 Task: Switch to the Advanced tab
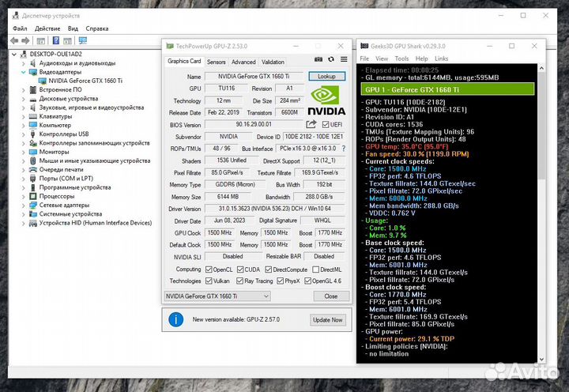[243, 62]
